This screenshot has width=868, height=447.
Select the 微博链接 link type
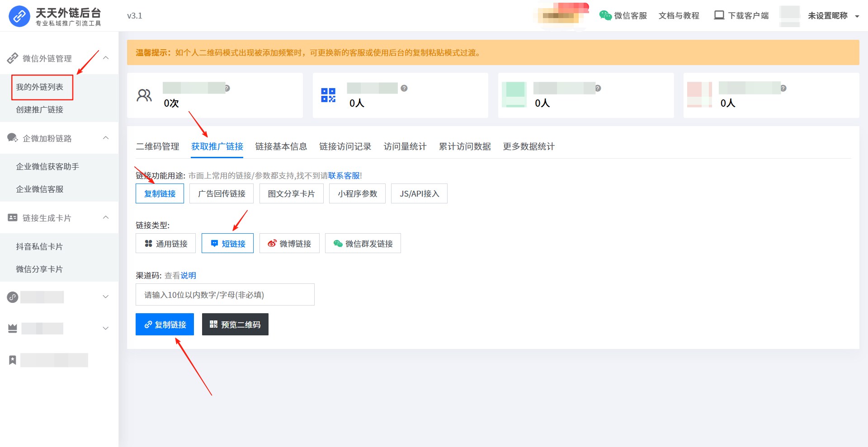(289, 244)
